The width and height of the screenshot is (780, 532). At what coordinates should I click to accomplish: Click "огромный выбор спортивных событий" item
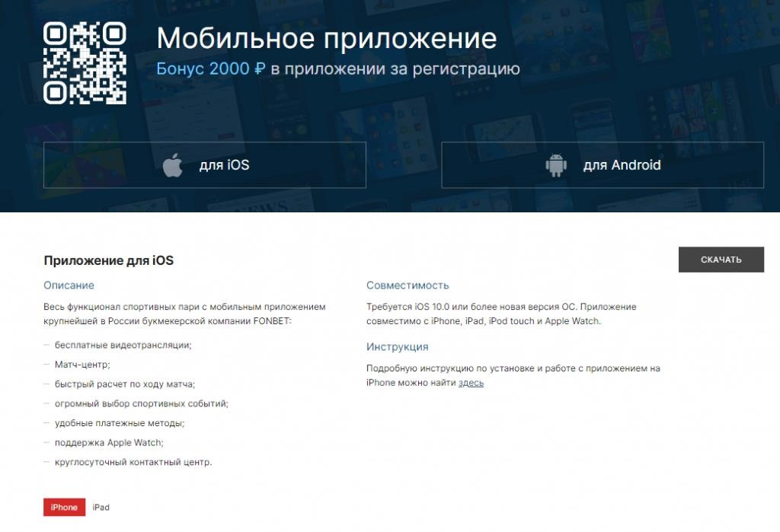tap(141, 403)
